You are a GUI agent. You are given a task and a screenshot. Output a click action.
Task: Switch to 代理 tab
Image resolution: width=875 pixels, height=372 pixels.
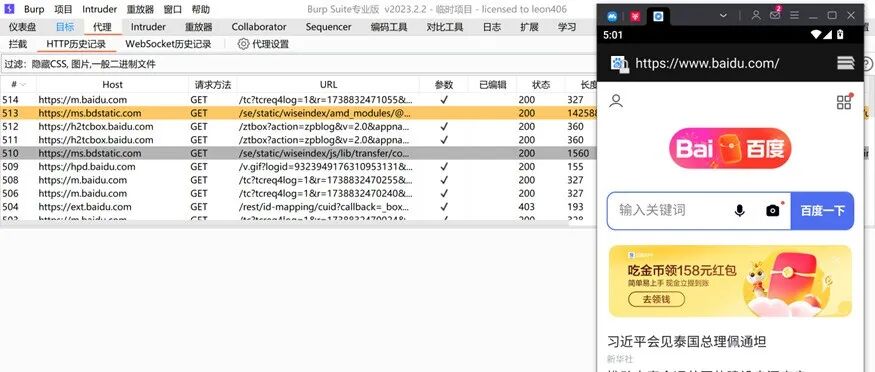coord(103,27)
